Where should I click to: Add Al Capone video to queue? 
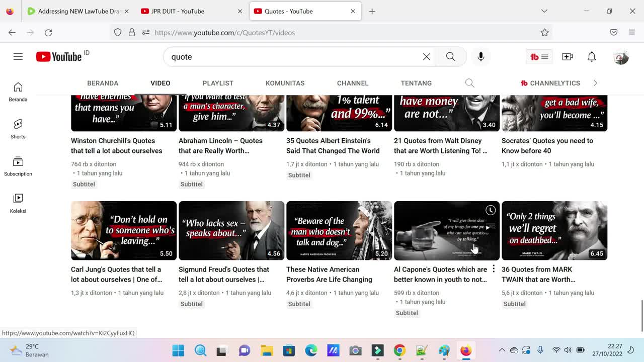[491, 227]
